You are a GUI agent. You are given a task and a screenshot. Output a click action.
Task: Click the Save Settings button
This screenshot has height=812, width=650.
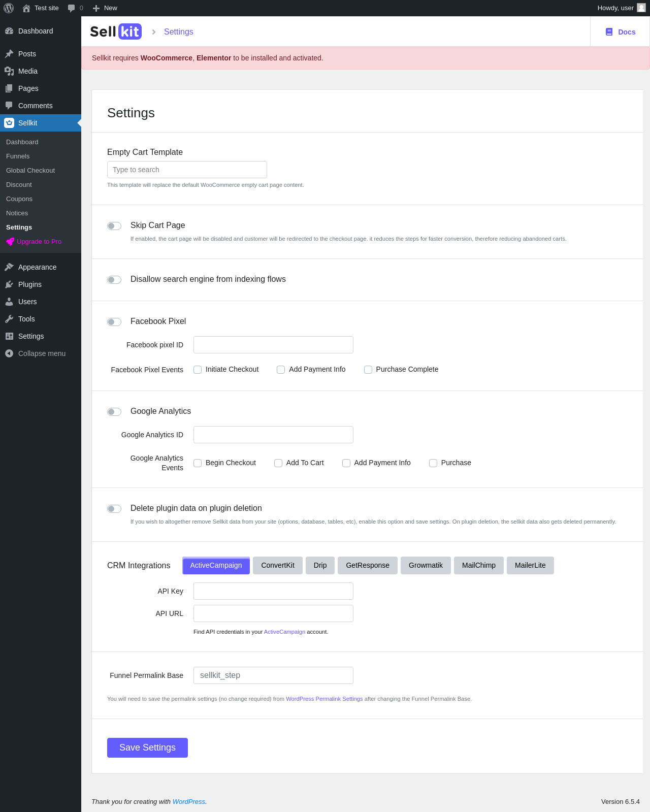pyautogui.click(x=147, y=748)
